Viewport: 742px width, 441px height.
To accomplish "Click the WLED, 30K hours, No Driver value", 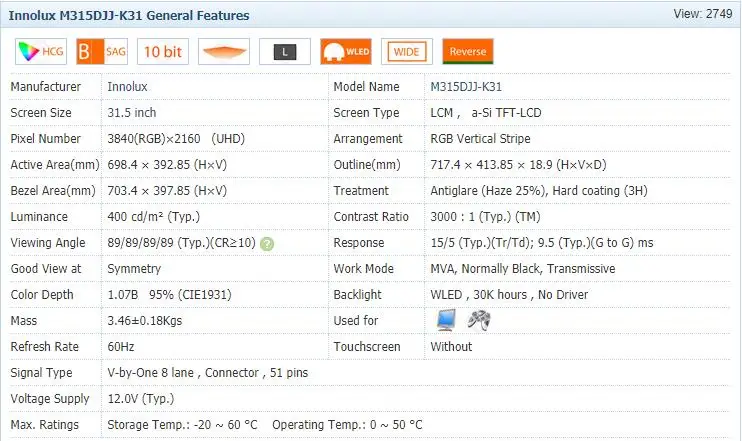I will [509, 295].
